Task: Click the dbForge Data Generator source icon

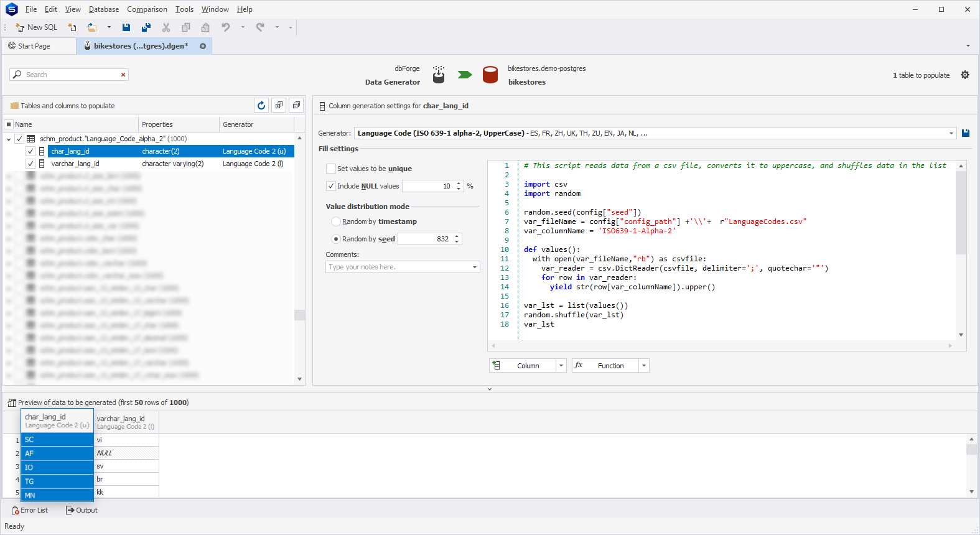Action: point(439,75)
